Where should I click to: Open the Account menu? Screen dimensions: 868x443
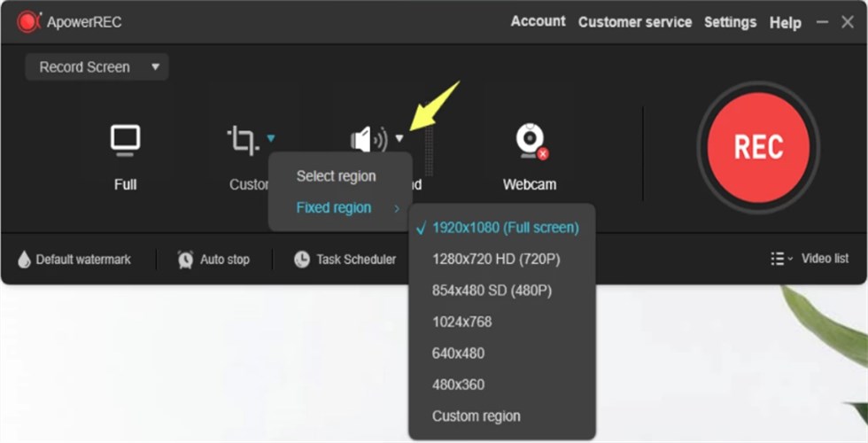pyautogui.click(x=539, y=21)
